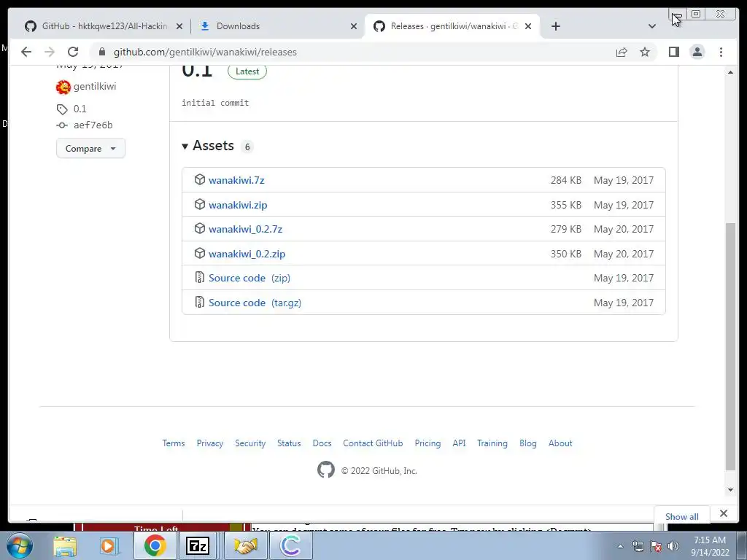Open the 0.1 tag link
The image size is (747, 560).
point(80,109)
